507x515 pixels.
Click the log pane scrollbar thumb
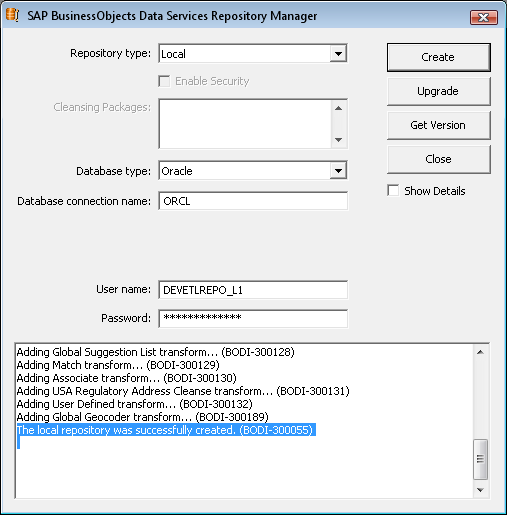[480, 459]
